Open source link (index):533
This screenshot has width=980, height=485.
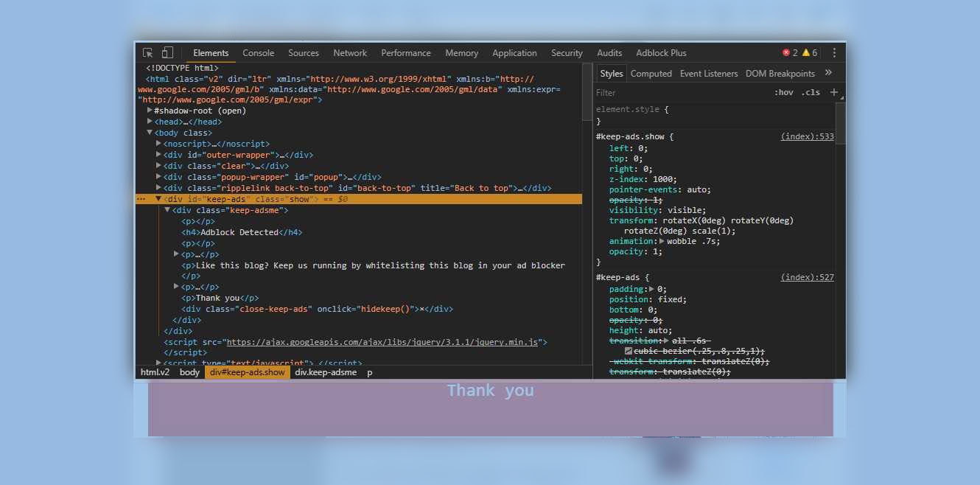(x=808, y=136)
